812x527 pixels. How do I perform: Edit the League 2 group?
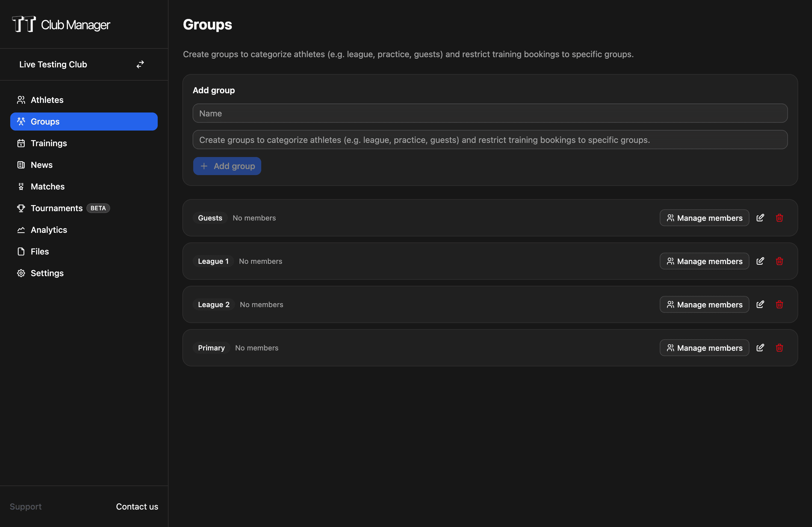(x=760, y=304)
